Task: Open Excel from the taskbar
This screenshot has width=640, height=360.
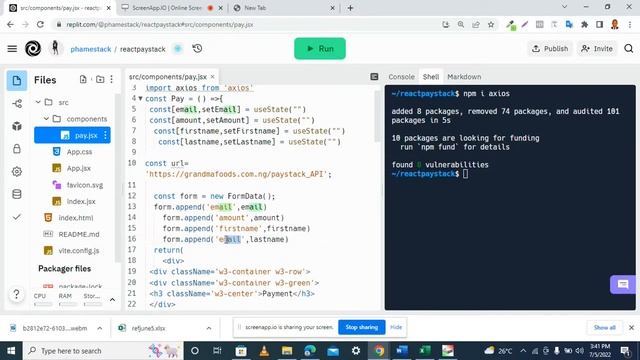Action: coord(425,351)
